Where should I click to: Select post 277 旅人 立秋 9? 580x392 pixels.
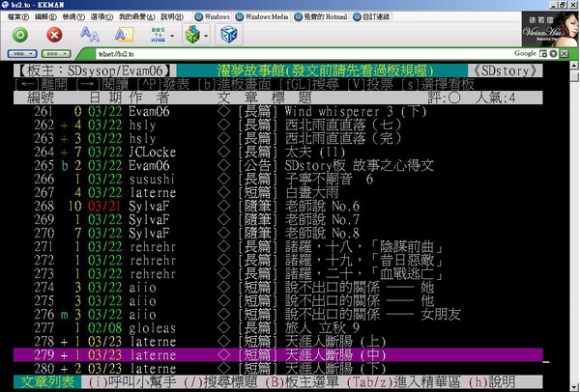[x=278, y=328]
